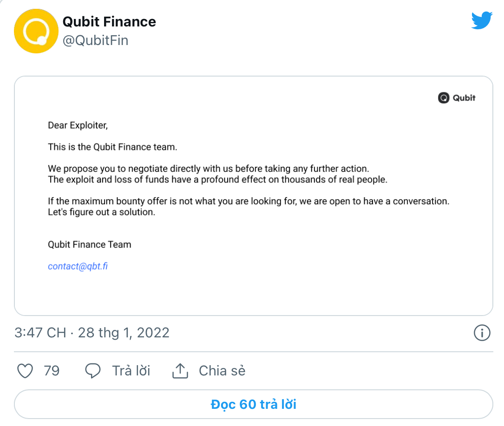The height and width of the screenshot is (426, 504).
Task: Click the "Let's figure out a solution." line
Action: click(x=101, y=213)
